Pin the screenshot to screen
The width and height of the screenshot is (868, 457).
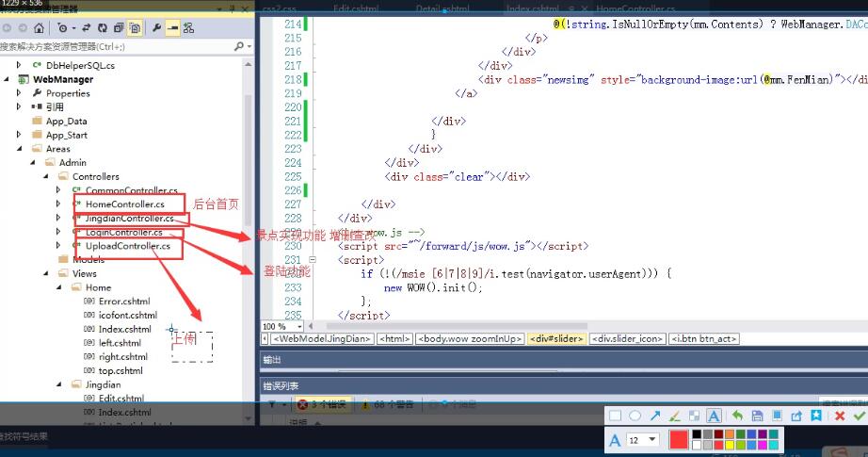[x=777, y=416]
